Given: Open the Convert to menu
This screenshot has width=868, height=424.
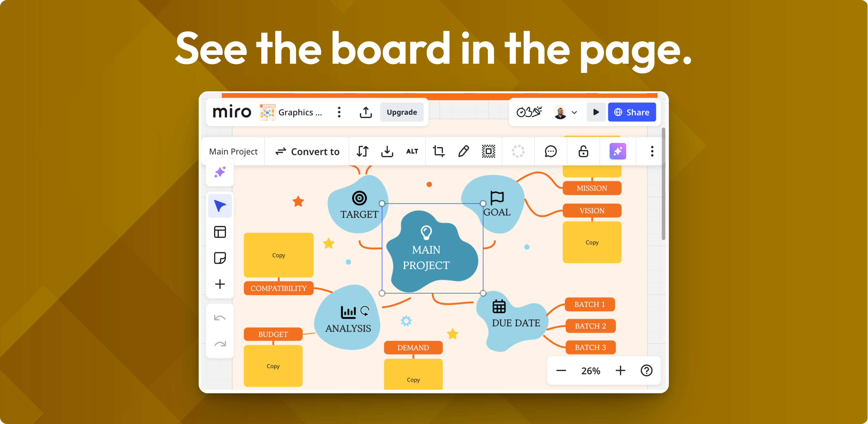Looking at the screenshot, I should point(307,151).
